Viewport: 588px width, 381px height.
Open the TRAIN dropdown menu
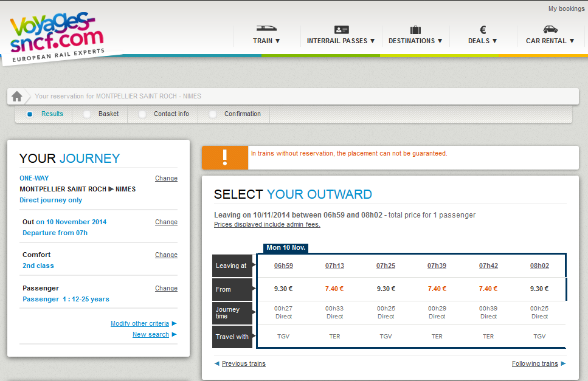coord(266,41)
